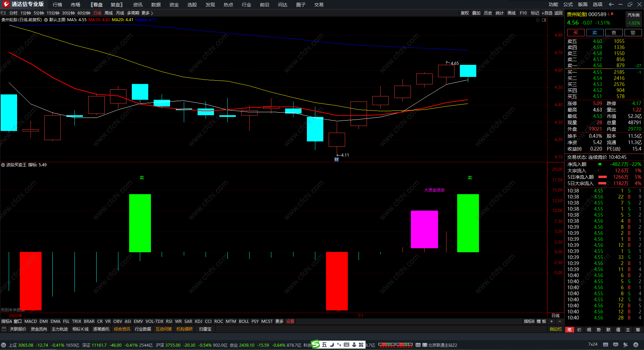This screenshot has height=350, width=644.
Task: Click the satellite dish icon in status bar
Action: click(x=626, y=345)
